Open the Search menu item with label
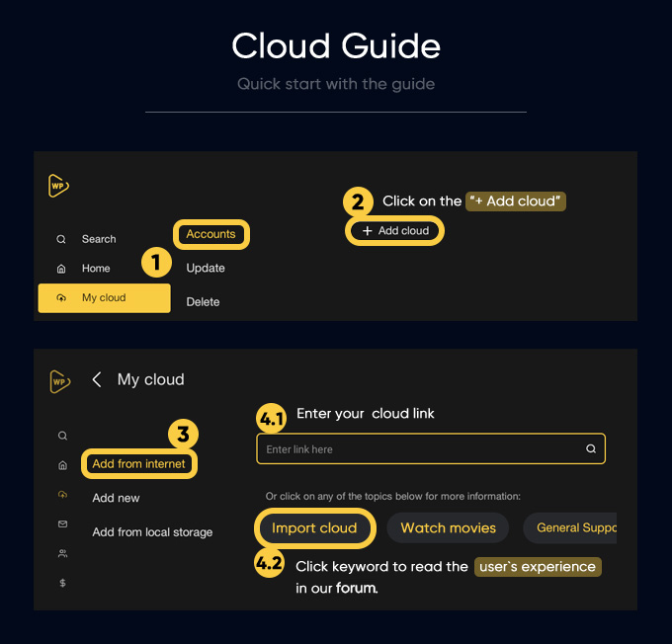 (x=98, y=239)
